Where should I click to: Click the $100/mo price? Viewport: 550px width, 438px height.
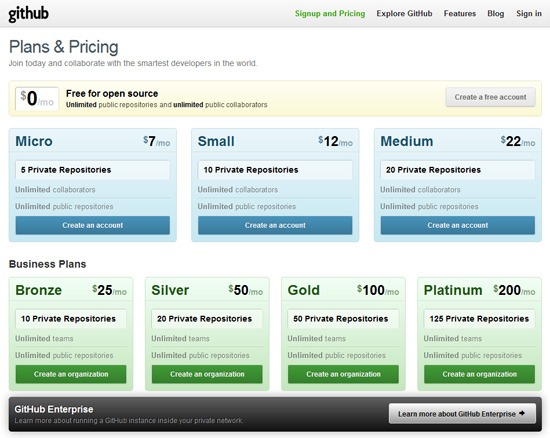click(378, 290)
